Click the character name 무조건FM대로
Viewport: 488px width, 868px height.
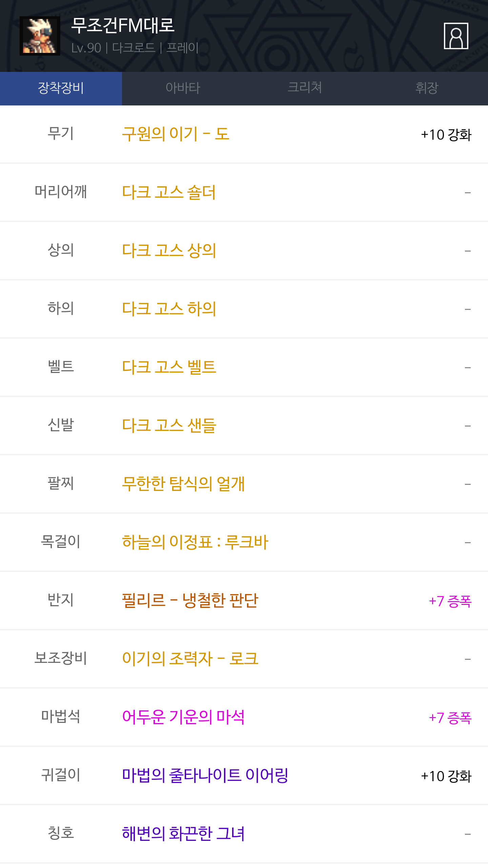tap(123, 26)
